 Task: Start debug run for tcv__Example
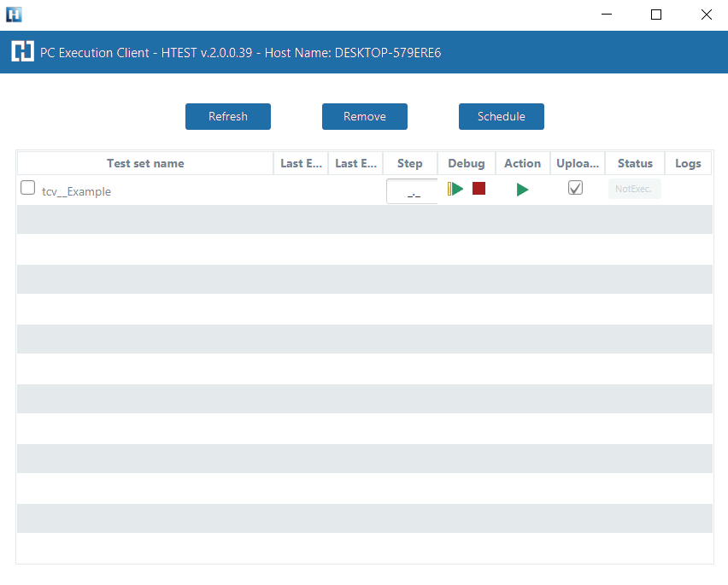pos(455,189)
